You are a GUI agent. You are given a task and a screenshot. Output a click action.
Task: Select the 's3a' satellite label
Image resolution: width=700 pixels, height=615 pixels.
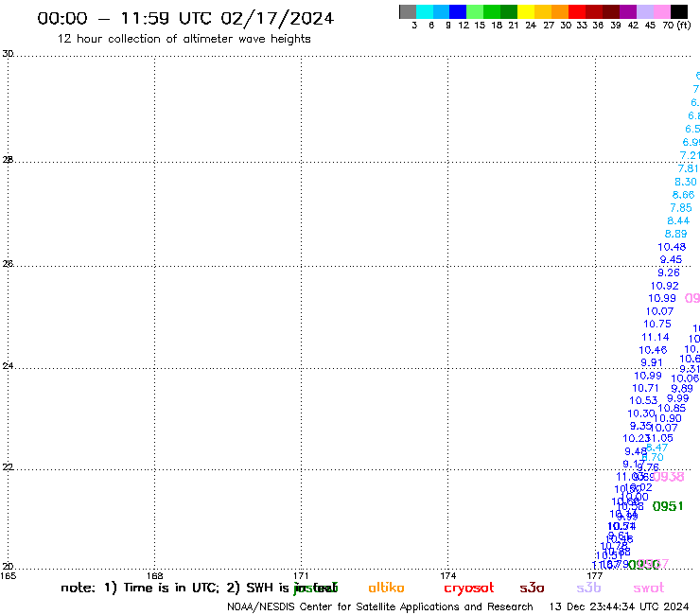pyautogui.click(x=532, y=588)
